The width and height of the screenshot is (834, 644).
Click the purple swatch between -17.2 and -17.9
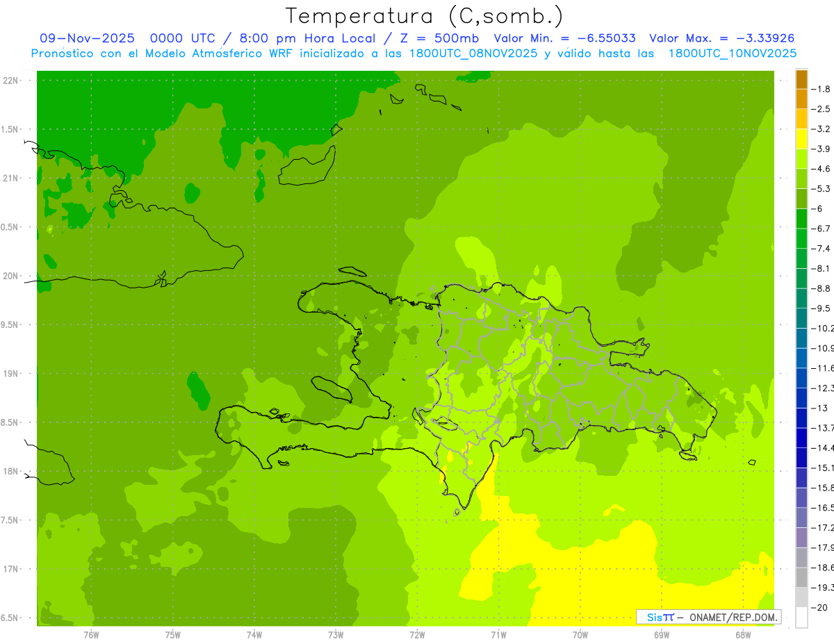[x=801, y=537]
